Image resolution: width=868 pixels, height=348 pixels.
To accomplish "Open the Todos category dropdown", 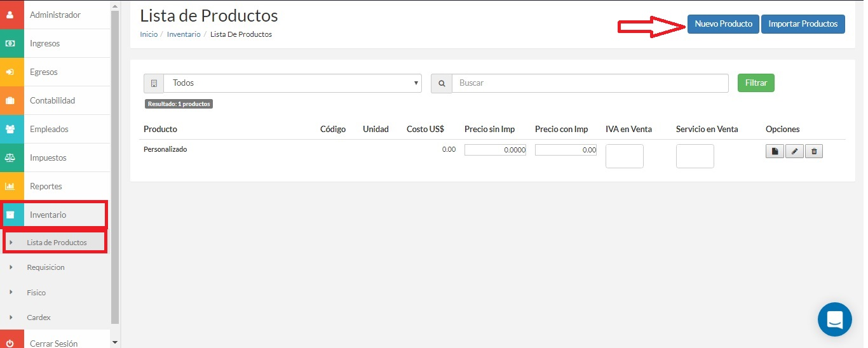I will coord(292,83).
